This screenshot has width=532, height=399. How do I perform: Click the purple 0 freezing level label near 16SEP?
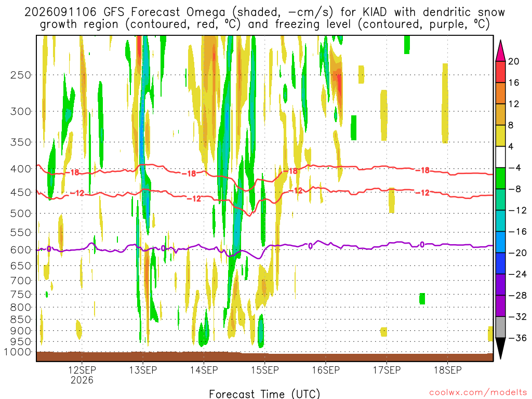tap(310, 246)
